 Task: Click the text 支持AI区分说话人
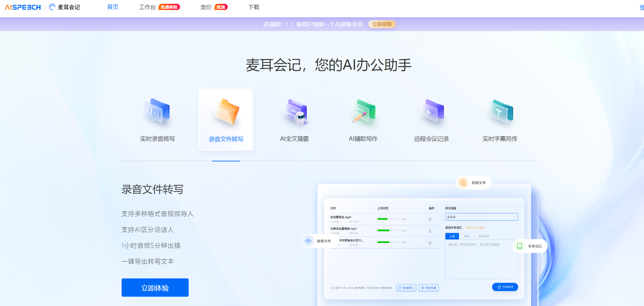tap(148, 230)
